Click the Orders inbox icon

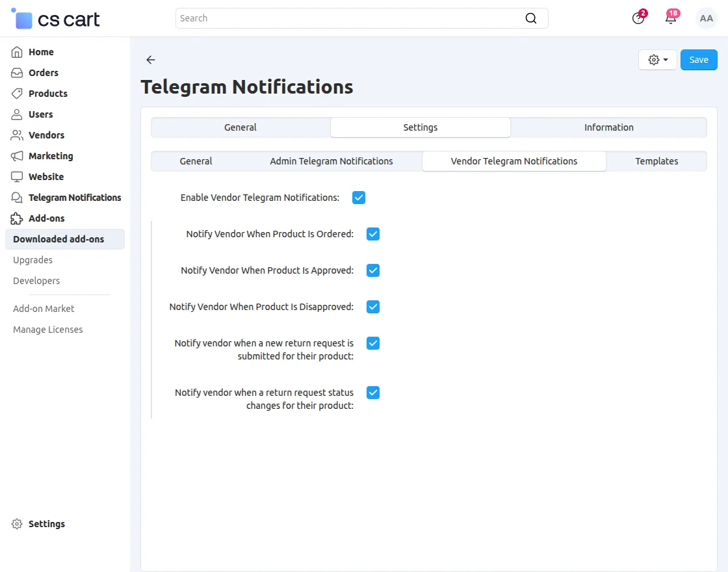click(x=17, y=73)
